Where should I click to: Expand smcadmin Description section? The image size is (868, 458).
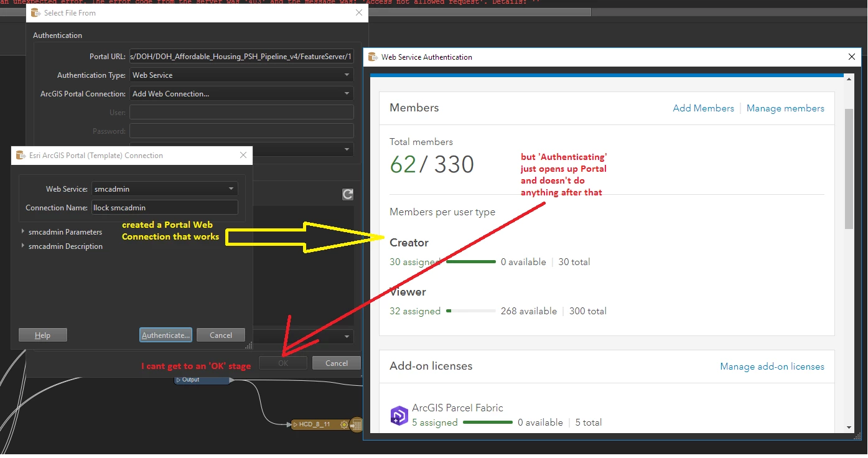tap(23, 246)
